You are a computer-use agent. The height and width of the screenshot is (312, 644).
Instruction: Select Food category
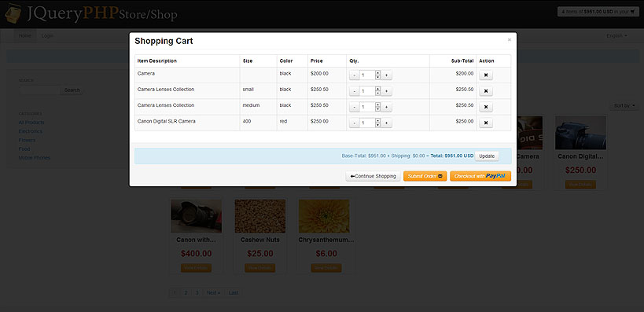pyautogui.click(x=24, y=149)
